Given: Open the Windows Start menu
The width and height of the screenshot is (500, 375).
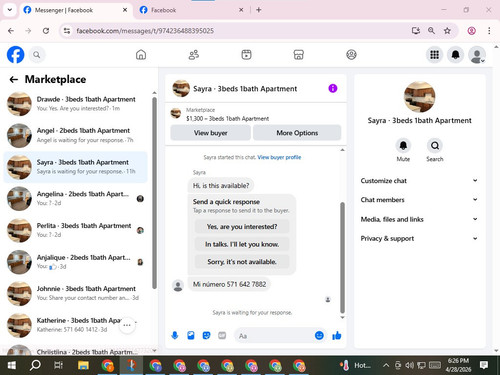Looking at the screenshot, I should point(12,365).
